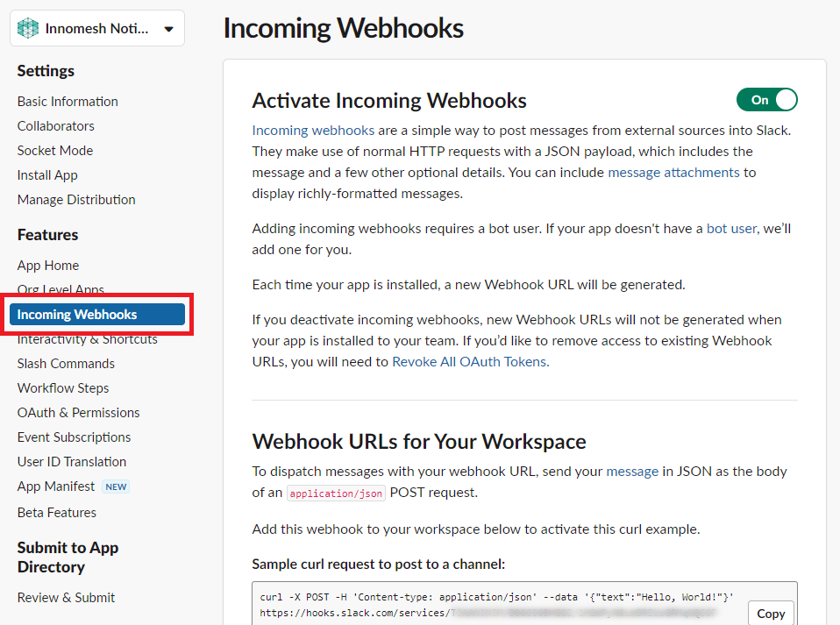Click 'Sample curl request to post to a channel' label
This screenshot has height=625, width=840.
(x=378, y=564)
